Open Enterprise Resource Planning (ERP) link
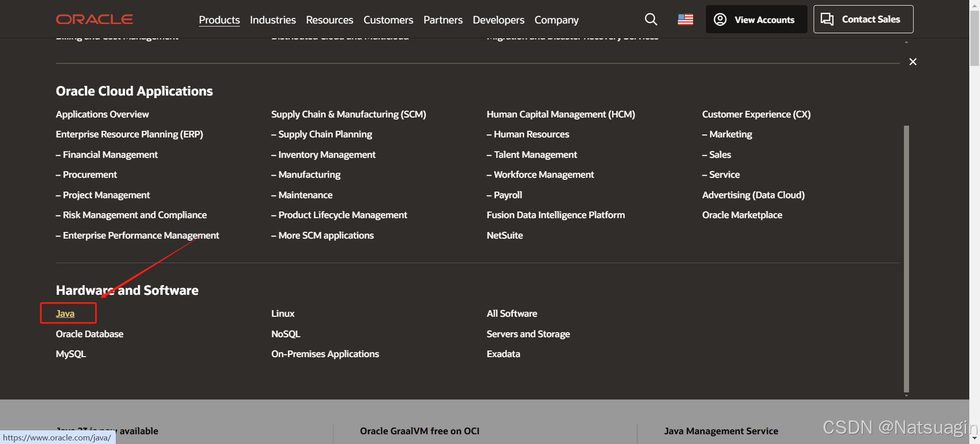The height and width of the screenshot is (444, 980). pyautogui.click(x=130, y=134)
